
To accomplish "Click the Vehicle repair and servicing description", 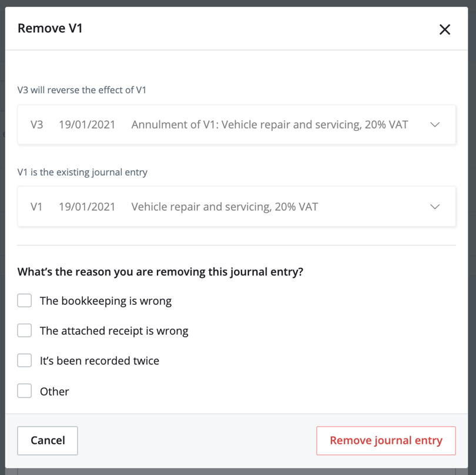I will click(x=223, y=207).
